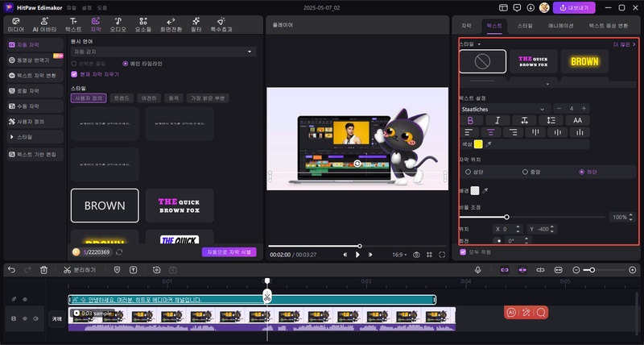644x345 pixels.
Task: Click the bold B formatting icon
Action: (x=471, y=120)
